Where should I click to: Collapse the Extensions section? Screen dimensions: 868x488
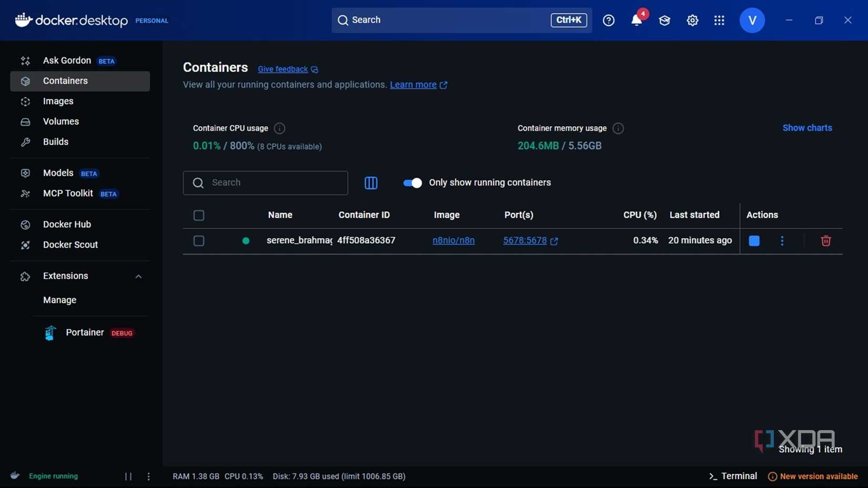point(138,276)
